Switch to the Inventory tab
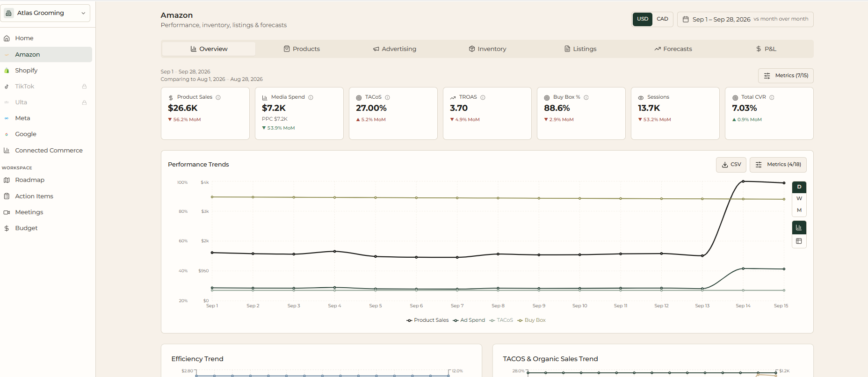This screenshot has height=377, width=868. [487, 49]
